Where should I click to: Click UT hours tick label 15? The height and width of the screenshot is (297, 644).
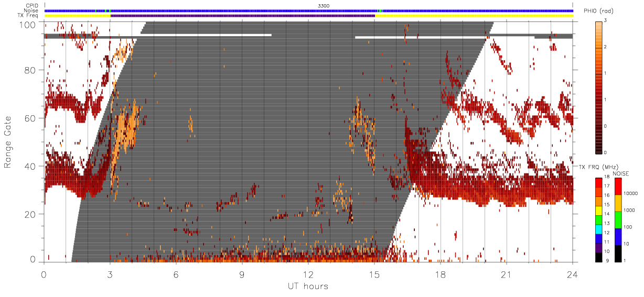[x=374, y=275]
